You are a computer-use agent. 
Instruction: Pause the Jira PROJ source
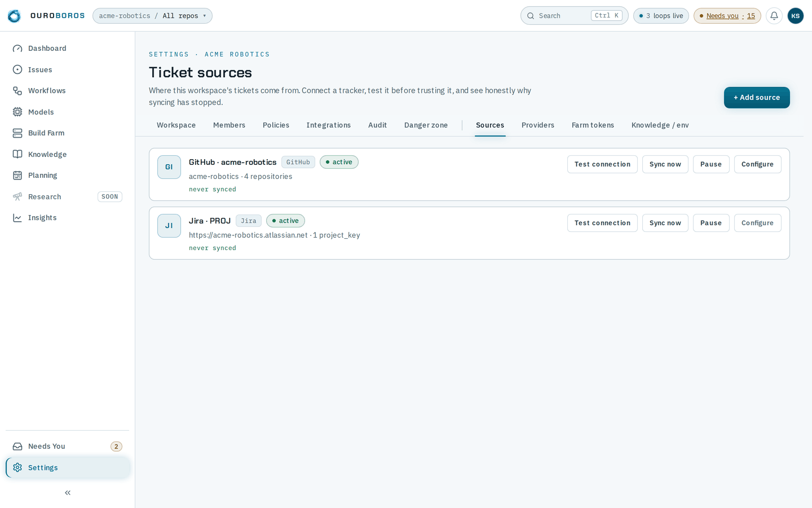point(711,223)
